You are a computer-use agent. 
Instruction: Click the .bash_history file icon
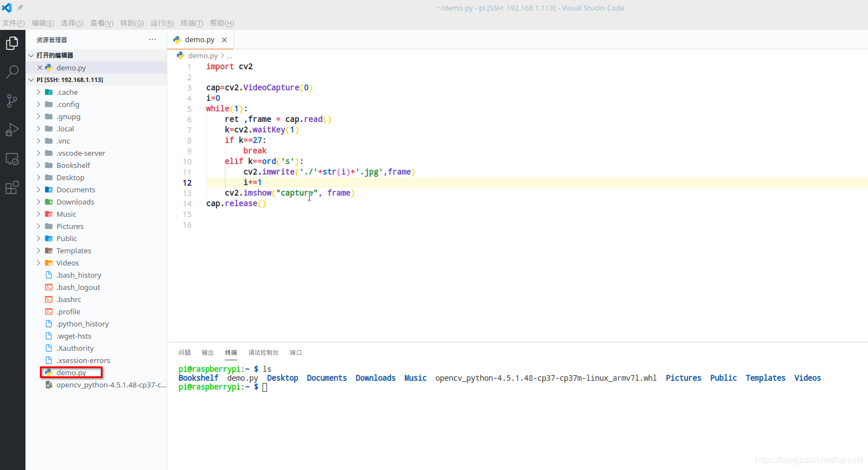click(x=49, y=275)
